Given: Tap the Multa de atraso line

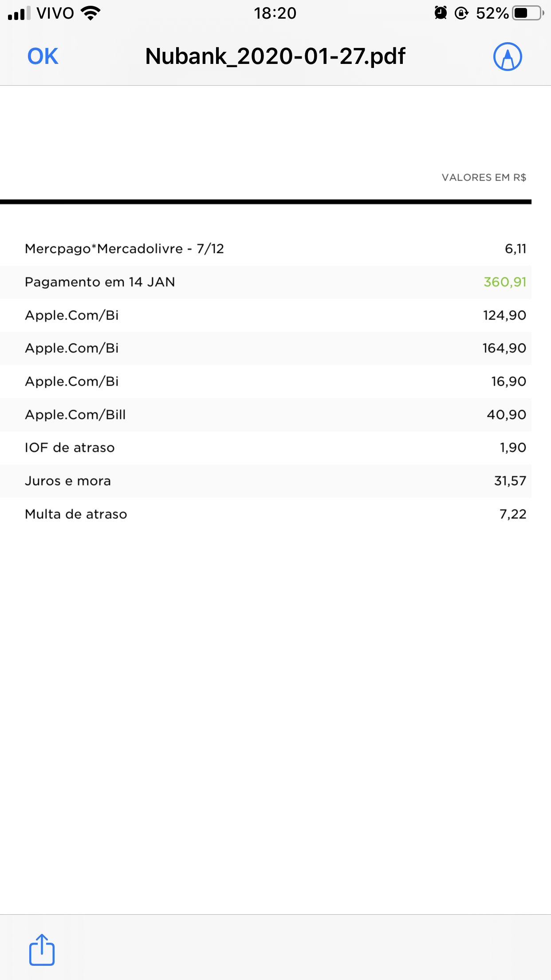Looking at the screenshot, I should (76, 514).
